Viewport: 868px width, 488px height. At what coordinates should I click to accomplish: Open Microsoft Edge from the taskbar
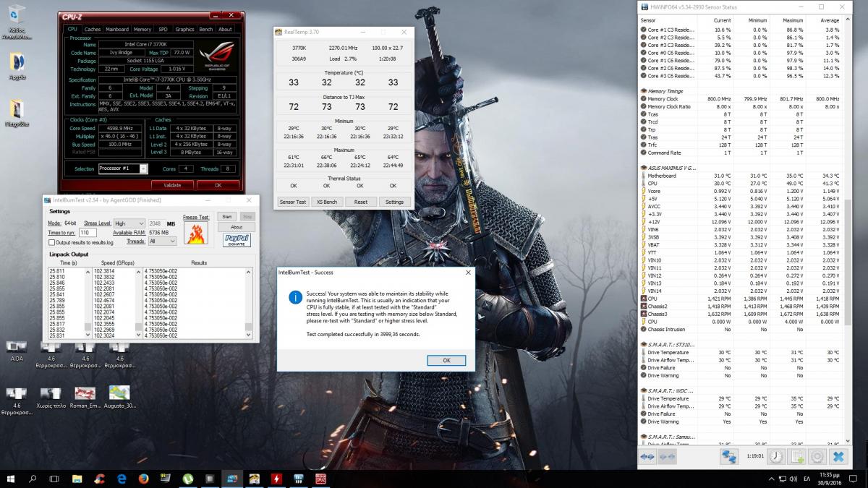122,479
